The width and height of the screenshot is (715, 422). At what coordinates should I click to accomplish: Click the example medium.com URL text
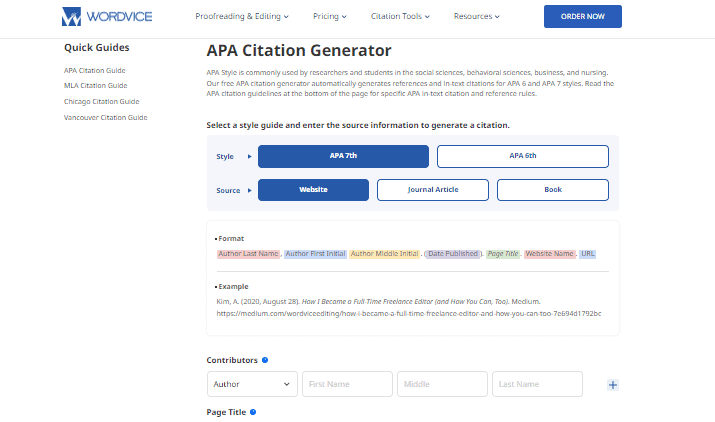(x=409, y=314)
